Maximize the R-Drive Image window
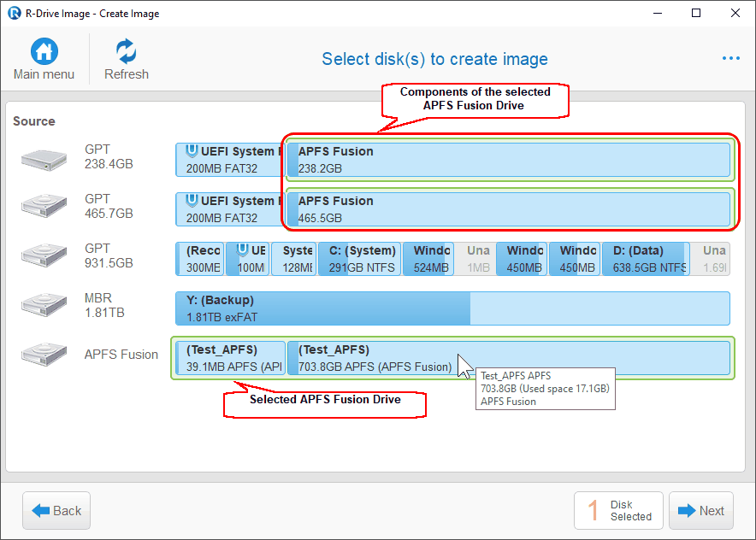756x540 pixels. click(x=696, y=13)
